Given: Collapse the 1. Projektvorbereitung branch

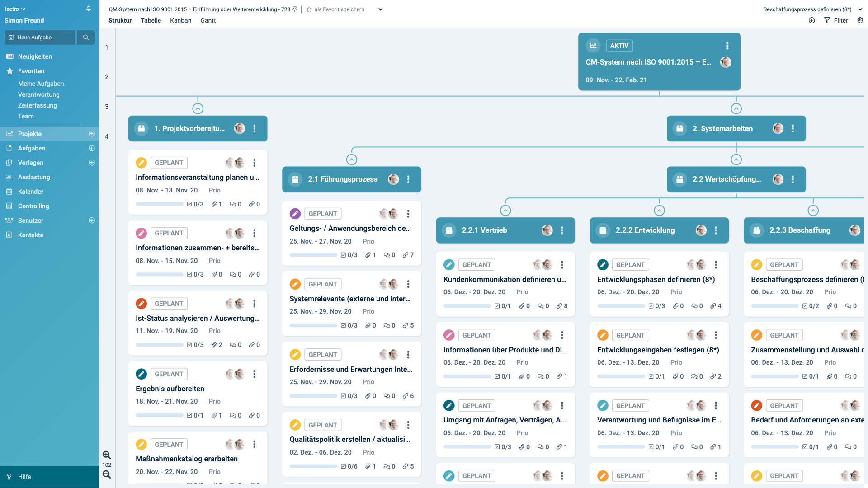Looking at the screenshot, I should coord(198,108).
